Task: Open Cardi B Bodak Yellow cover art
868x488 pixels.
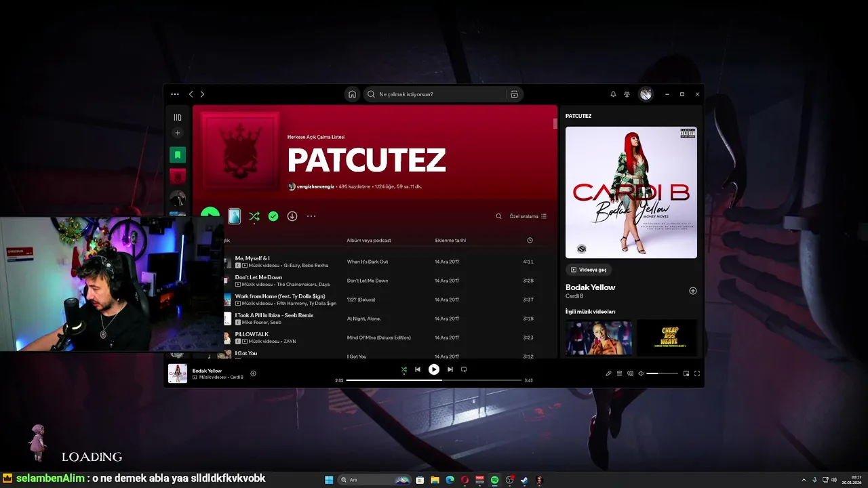Action: pyautogui.click(x=631, y=192)
